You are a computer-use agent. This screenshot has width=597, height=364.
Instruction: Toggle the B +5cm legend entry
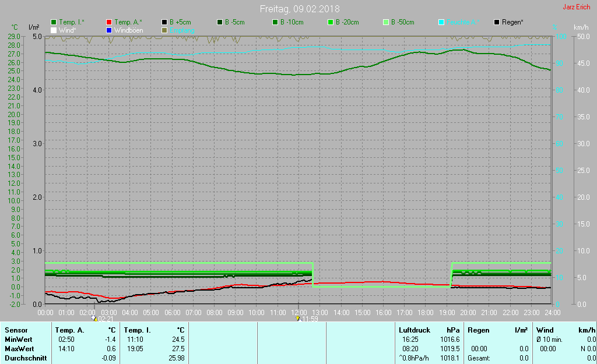coord(164,22)
